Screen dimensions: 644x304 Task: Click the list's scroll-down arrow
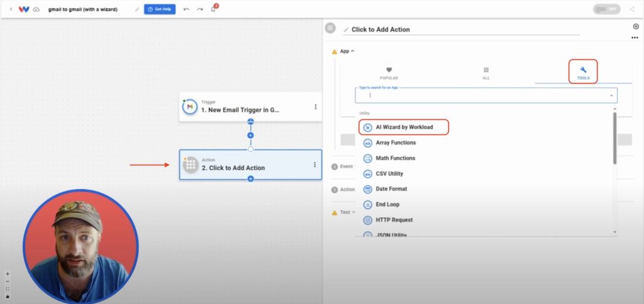614,232
